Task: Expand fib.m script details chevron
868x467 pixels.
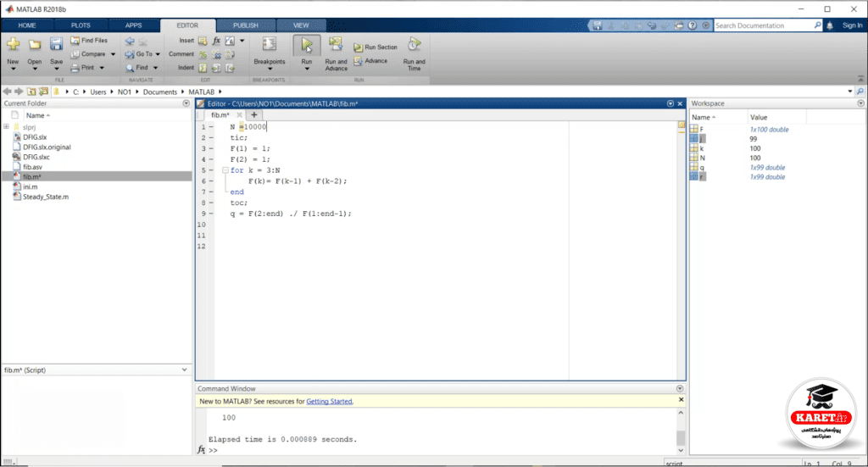Action: click(x=184, y=370)
